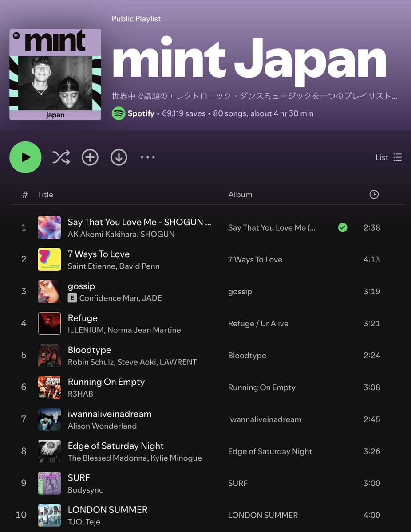Open 7 Ways To Love album link

click(255, 259)
